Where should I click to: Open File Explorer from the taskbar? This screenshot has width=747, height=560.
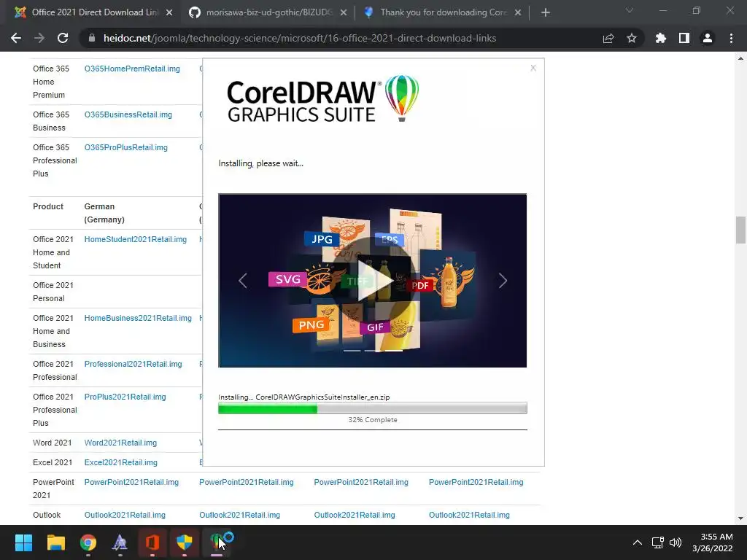click(x=55, y=542)
